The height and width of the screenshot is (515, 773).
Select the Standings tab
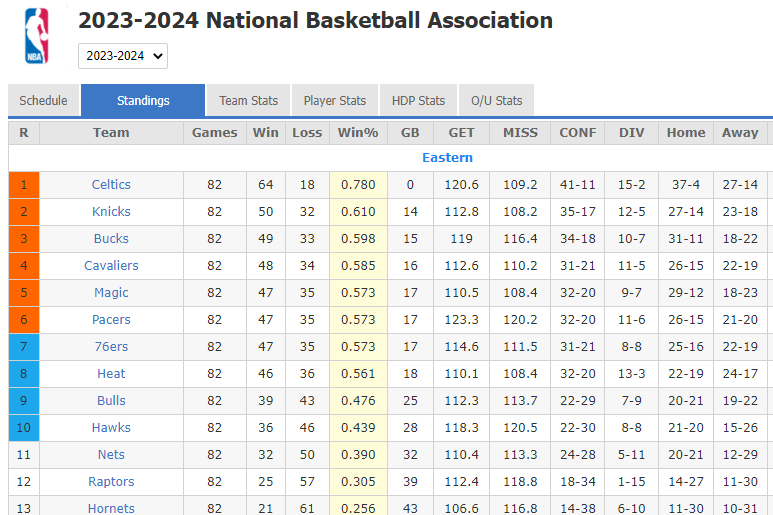143,100
